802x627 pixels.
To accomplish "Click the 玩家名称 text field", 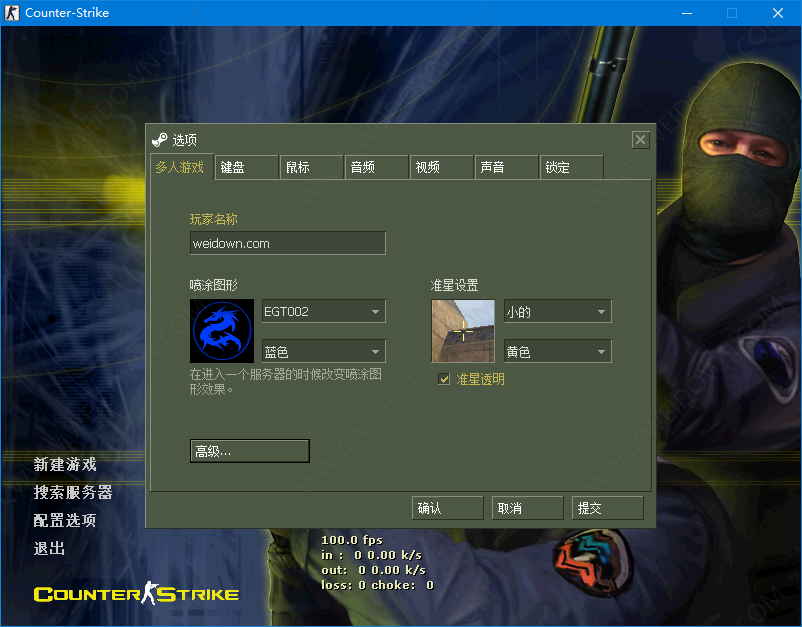I will coord(287,243).
